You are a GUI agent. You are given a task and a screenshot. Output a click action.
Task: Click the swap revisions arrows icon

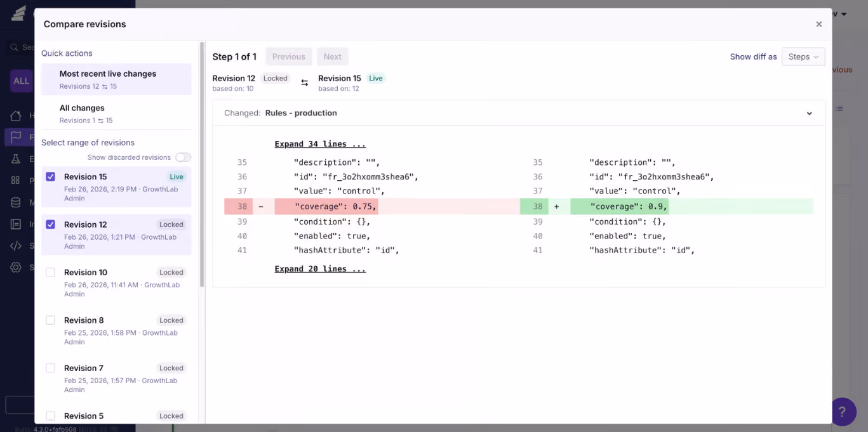pos(305,83)
